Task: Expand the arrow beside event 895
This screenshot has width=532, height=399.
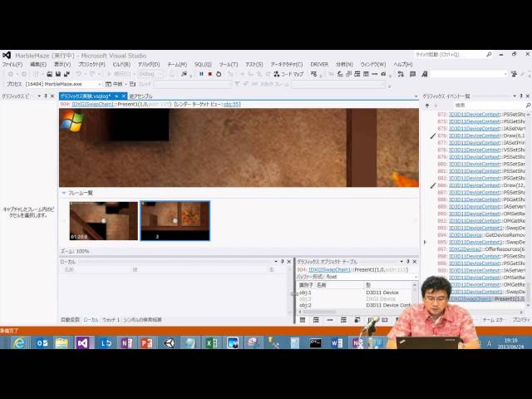Action: coord(425,242)
